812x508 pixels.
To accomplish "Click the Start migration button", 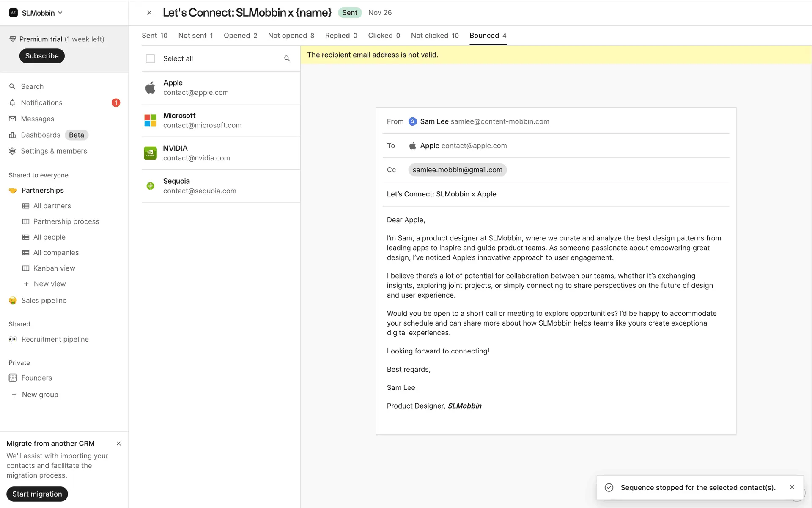I will pos(37,494).
